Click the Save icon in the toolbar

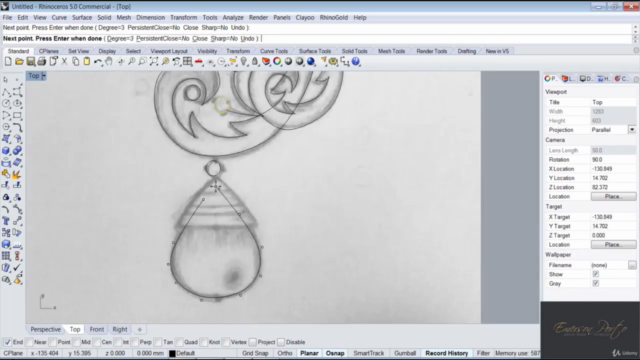pos(31,62)
